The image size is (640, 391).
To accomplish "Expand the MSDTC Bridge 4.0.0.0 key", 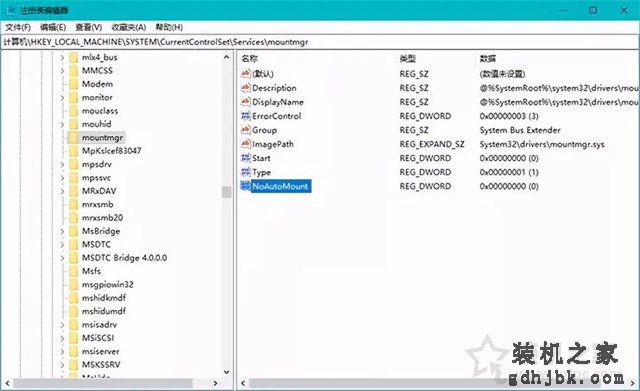I will point(62,258).
